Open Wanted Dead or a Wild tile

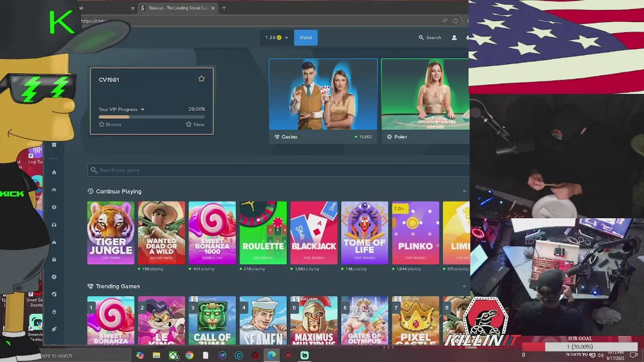(x=162, y=233)
